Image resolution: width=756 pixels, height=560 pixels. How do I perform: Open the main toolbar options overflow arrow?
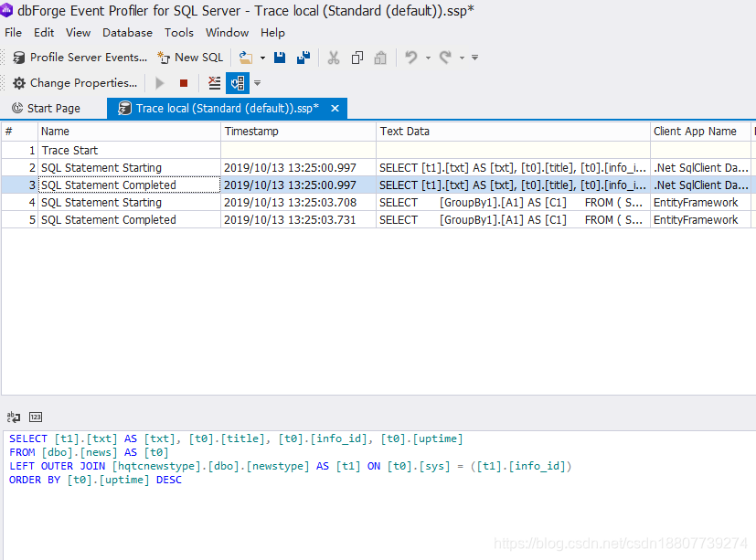[x=475, y=58]
